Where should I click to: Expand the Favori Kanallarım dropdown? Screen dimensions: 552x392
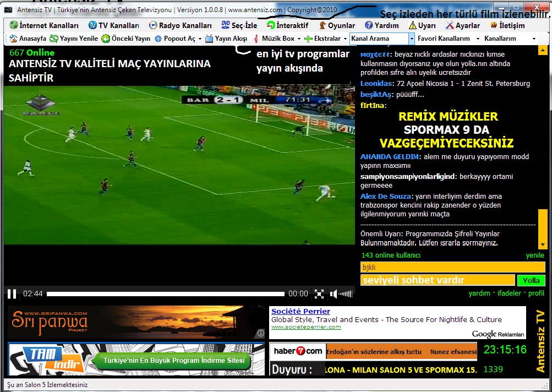pyautogui.click(x=478, y=39)
